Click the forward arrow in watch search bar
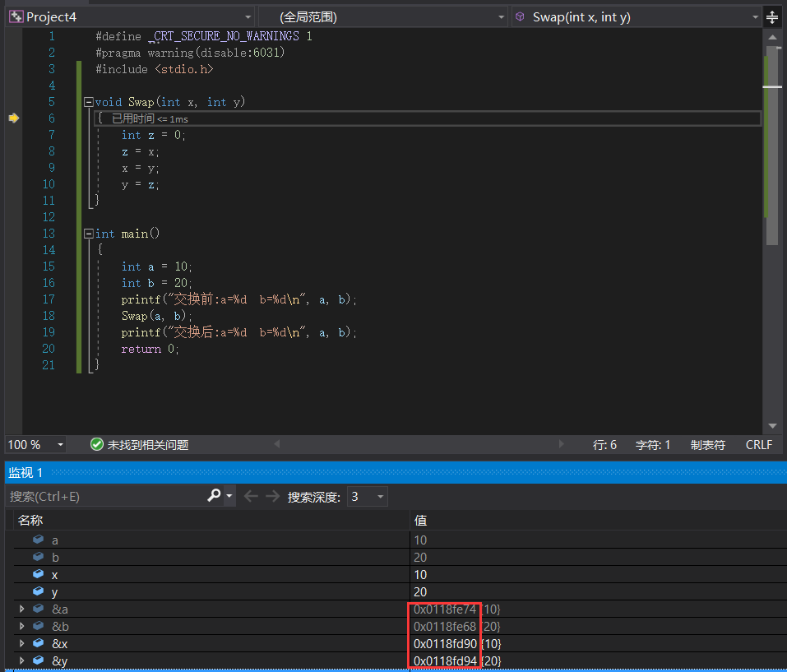Image resolution: width=787 pixels, height=672 pixels. coord(271,496)
